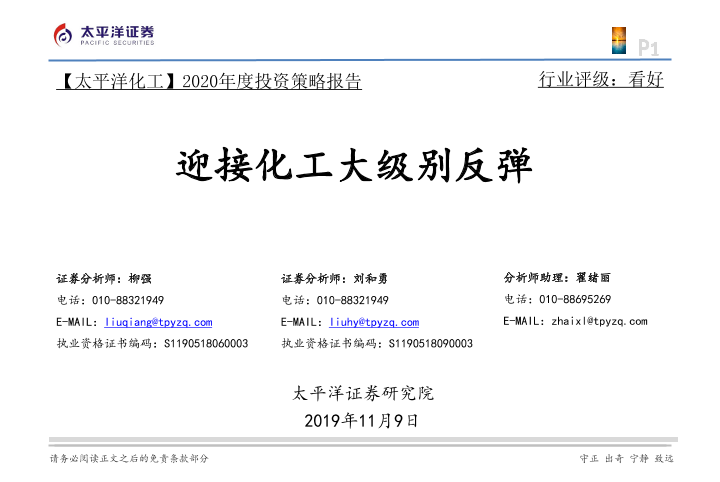Click the Pacific Securities logo
Viewport: 720px width, 482px height.
point(104,34)
